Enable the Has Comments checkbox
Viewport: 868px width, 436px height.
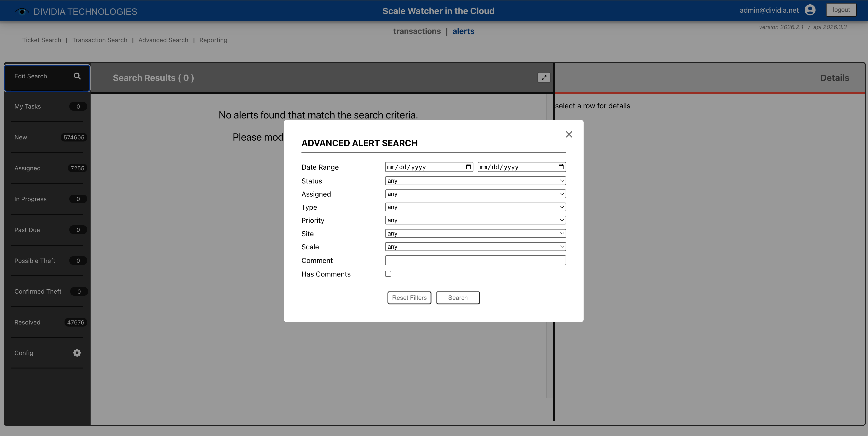[x=388, y=274]
